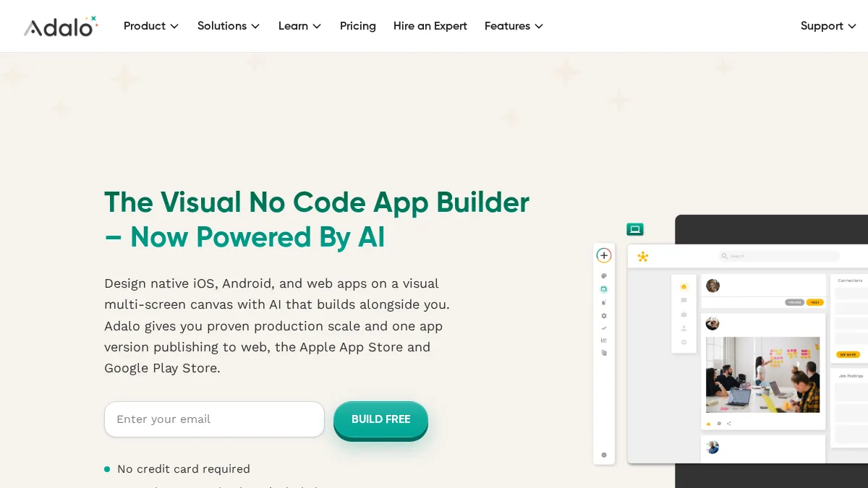Click the green laptop screen icon in mockup
Viewport: 868px width, 488px height.
coord(635,229)
